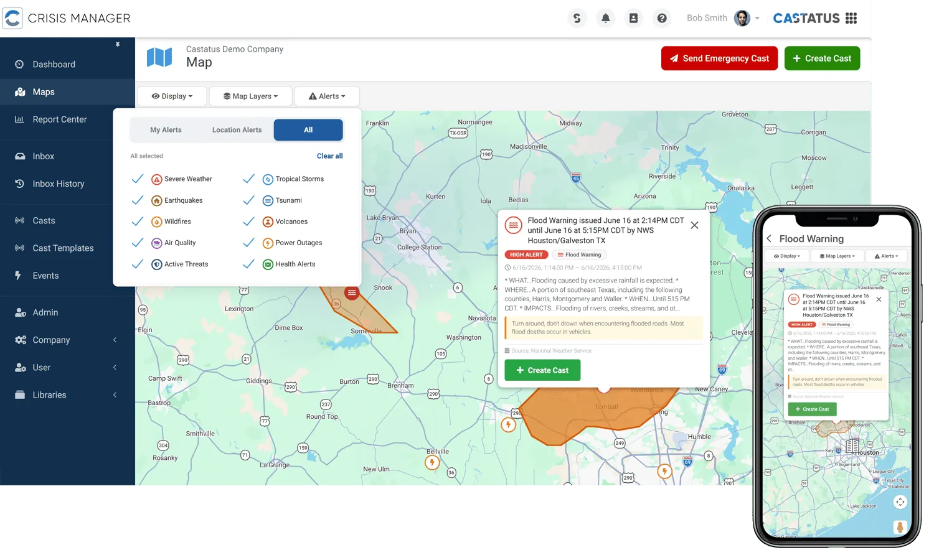Click the Admin user-gear icon

point(20,312)
